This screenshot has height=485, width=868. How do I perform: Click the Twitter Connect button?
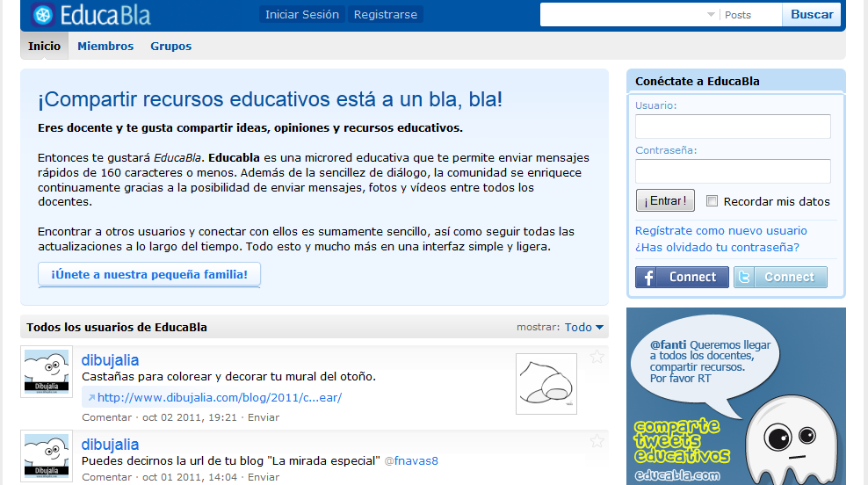pyautogui.click(x=780, y=277)
